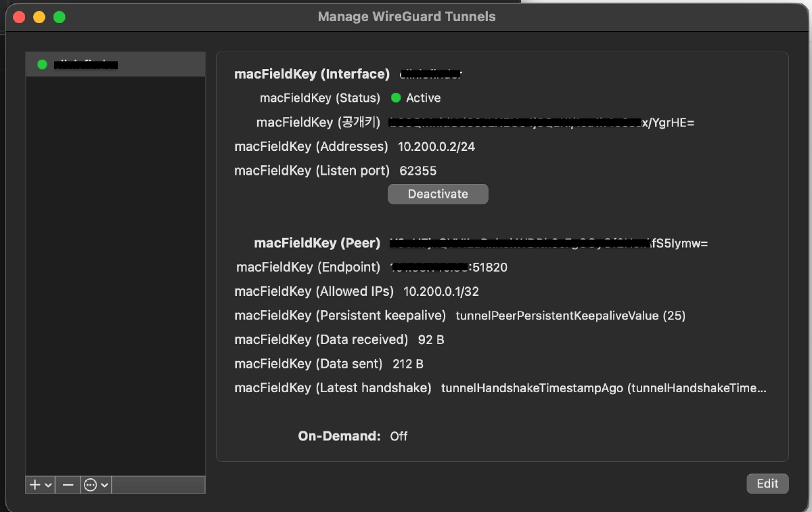This screenshot has height=512, width=812.
Task: Click the macFieldKey (Status) label
Action: 320,98
